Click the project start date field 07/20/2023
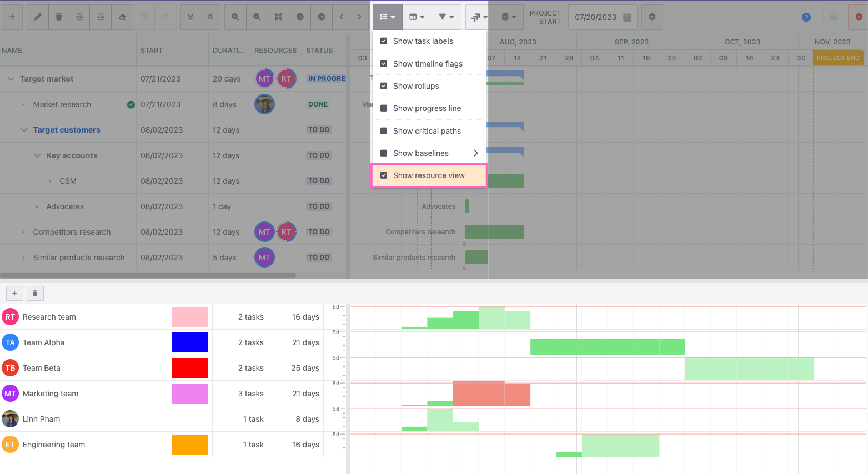This screenshot has width=868, height=474. click(x=603, y=17)
